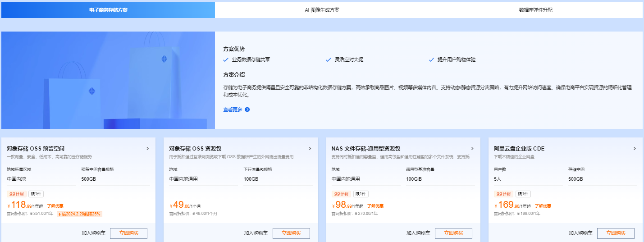Viewport: 644px width, 242px height.
Task: Add NAS 文件存储 to cart
Action: tap(418, 233)
